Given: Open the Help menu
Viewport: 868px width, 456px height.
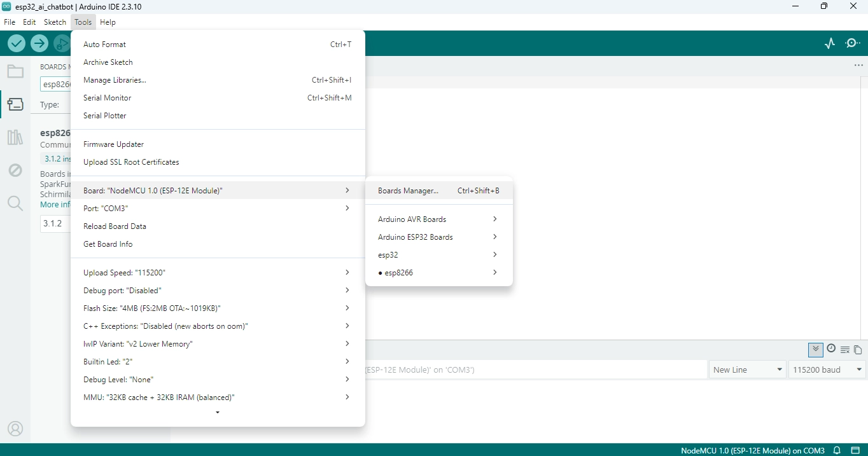Looking at the screenshot, I should pyautogui.click(x=108, y=22).
